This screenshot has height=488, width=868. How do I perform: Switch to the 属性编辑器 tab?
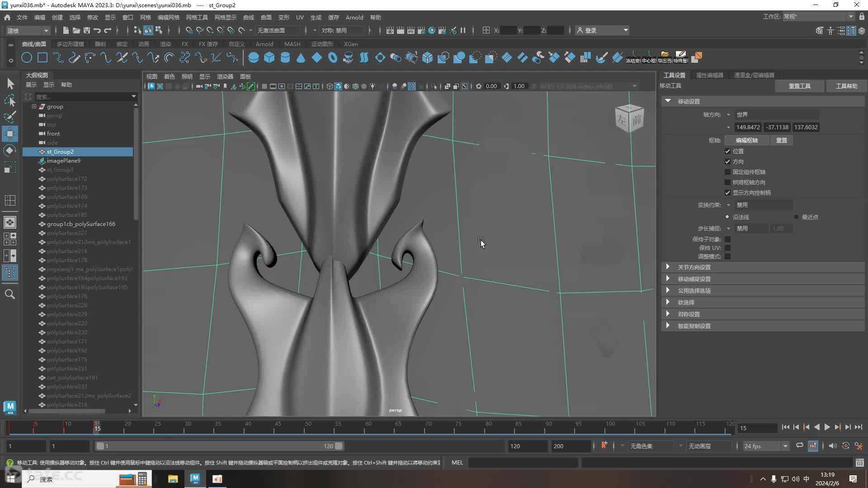710,75
